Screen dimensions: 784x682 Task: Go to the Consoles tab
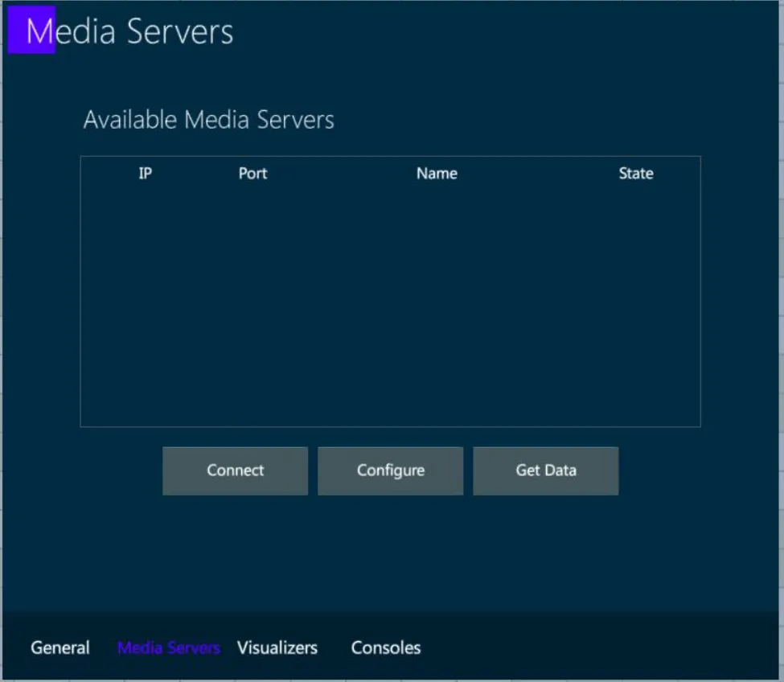[x=385, y=647]
